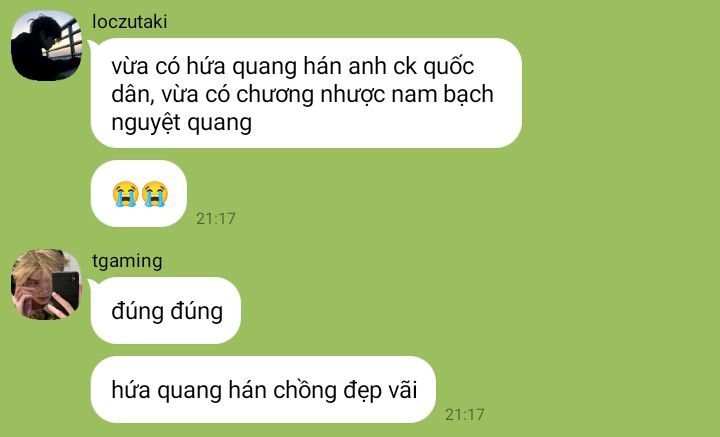
Task: Click the 21:17 timestamp beside the emoji message
Action: [x=216, y=218]
